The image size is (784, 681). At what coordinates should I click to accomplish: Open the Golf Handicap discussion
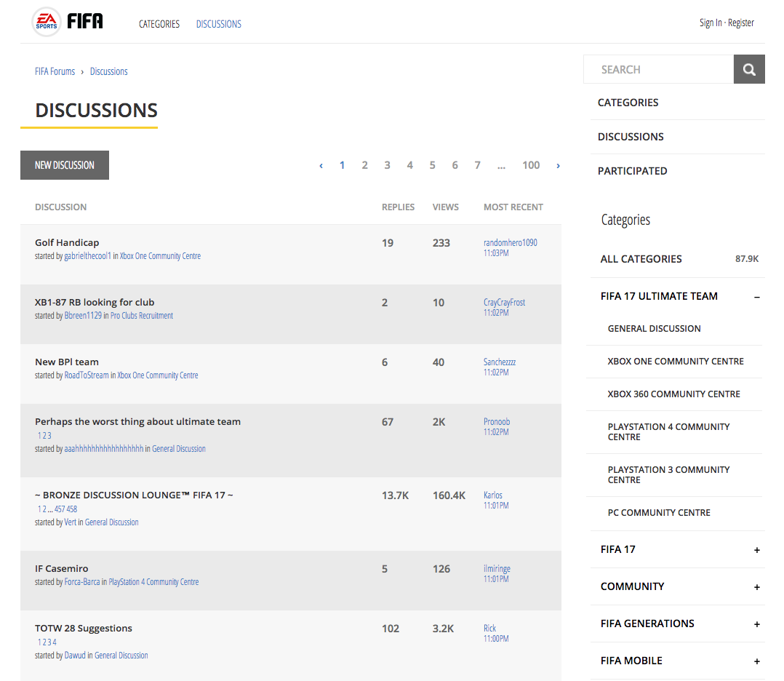tap(67, 243)
